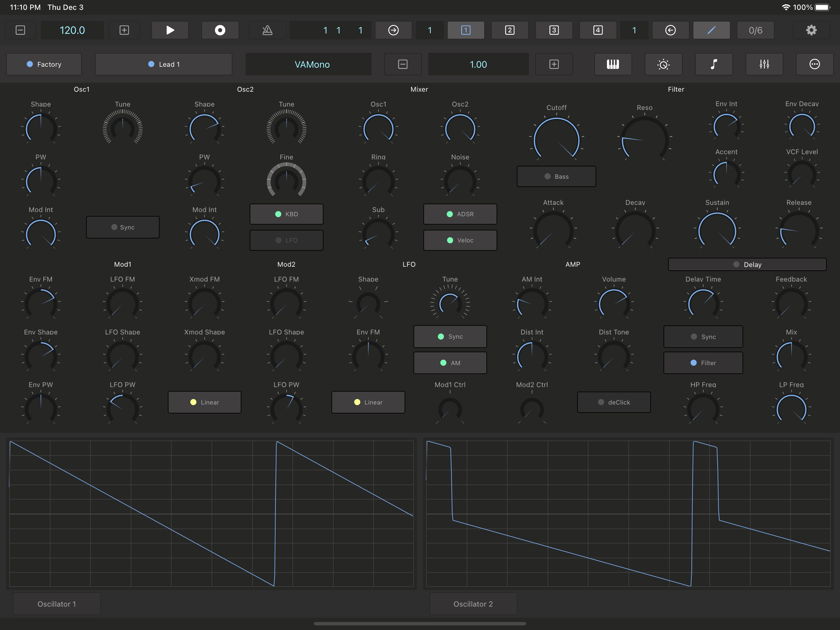Open settings gear in top bar
Image resolution: width=840 pixels, height=630 pixels.
(811, 30)
